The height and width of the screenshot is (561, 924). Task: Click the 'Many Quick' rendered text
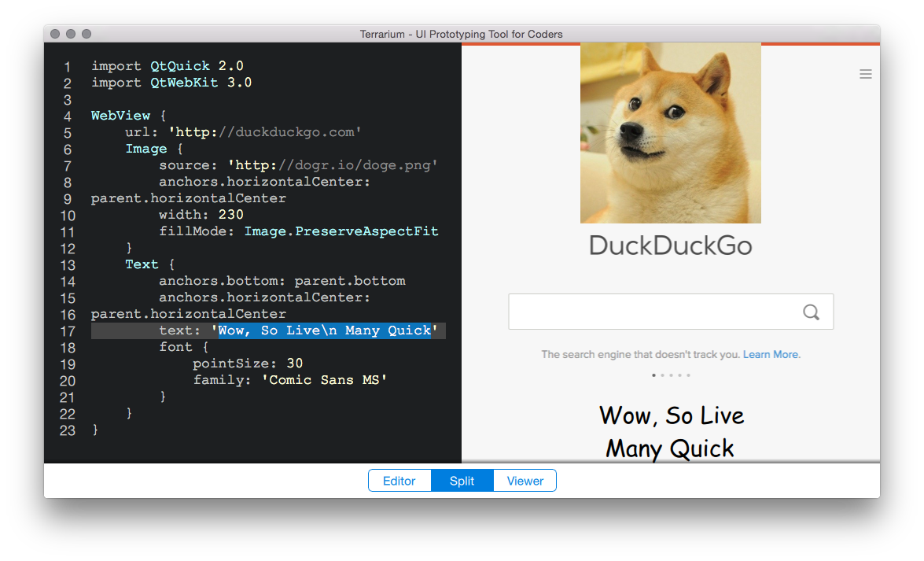coord(670,449)
